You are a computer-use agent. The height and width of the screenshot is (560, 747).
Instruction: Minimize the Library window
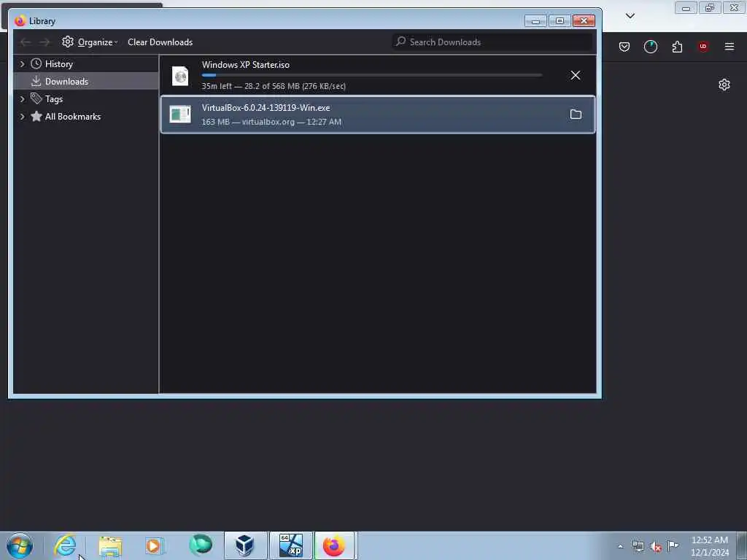(x=535, y=21)
